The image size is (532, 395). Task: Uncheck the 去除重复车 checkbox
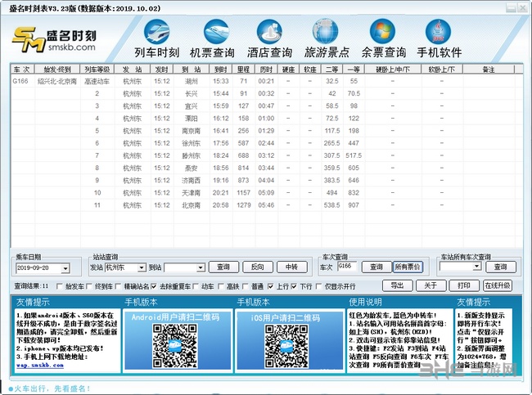tap(154, 287)
